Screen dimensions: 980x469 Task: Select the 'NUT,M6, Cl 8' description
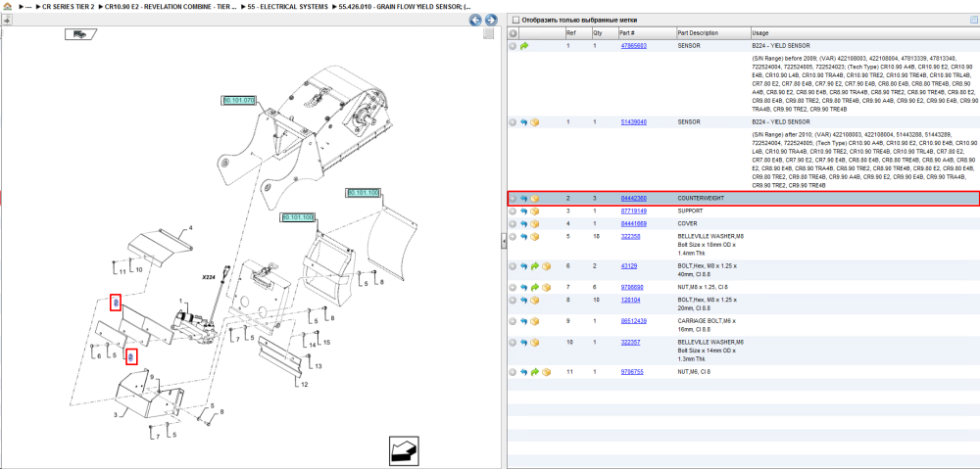click(x=694, y=372)
